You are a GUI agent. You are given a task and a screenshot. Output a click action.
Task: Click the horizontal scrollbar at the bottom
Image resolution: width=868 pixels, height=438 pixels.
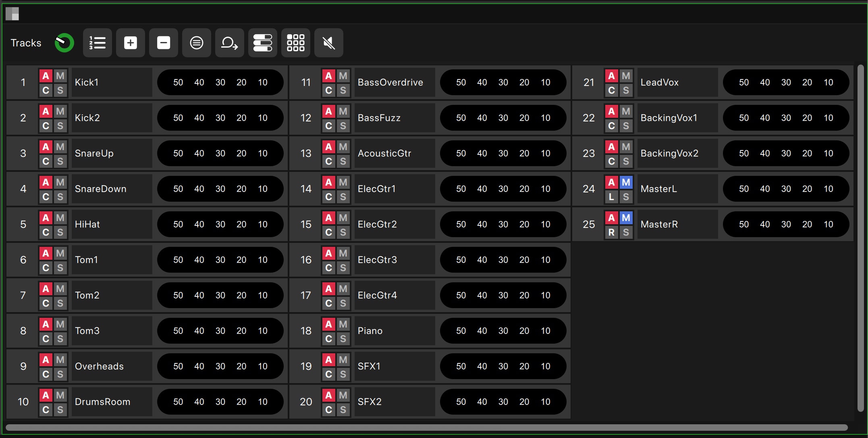click(x=427, y=428)
